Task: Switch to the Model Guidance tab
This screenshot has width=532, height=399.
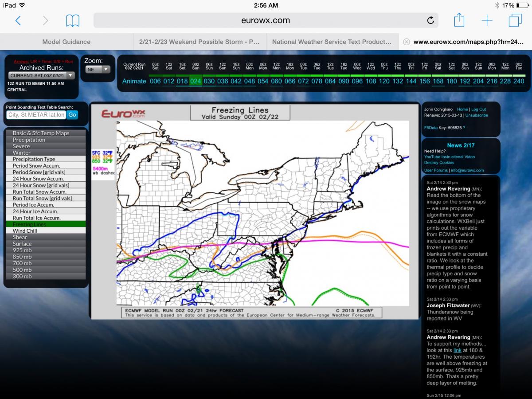Action: pos(66,42)
